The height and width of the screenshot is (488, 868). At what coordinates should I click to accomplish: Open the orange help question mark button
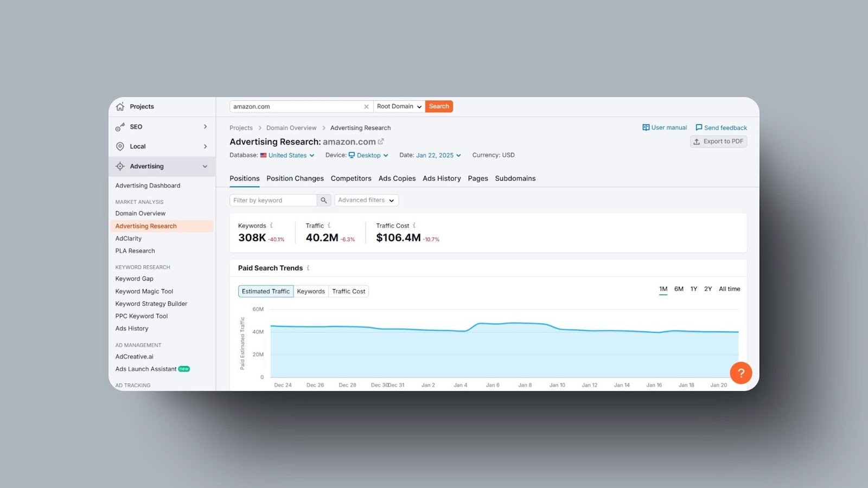(x=741, y=373)
